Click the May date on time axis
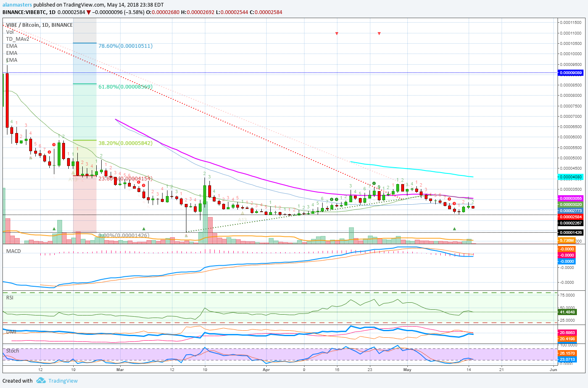This screenshot has height=388, width=588. [x=407, y=370]
